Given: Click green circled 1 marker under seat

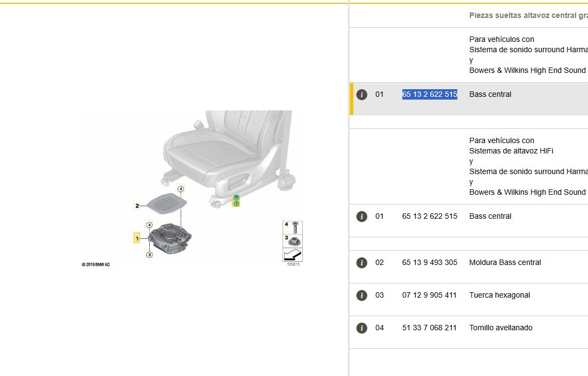Looking at the screenshot, I should point(236,203).
